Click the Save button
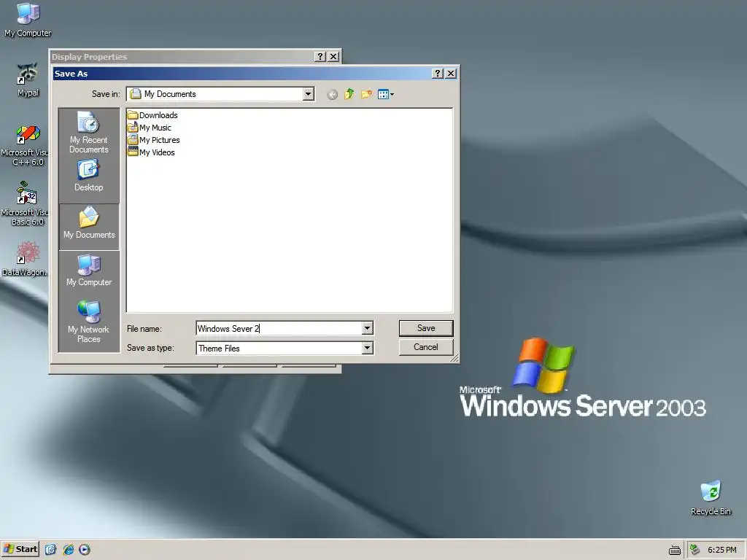 pyautogui.click(x=426, y=328)
